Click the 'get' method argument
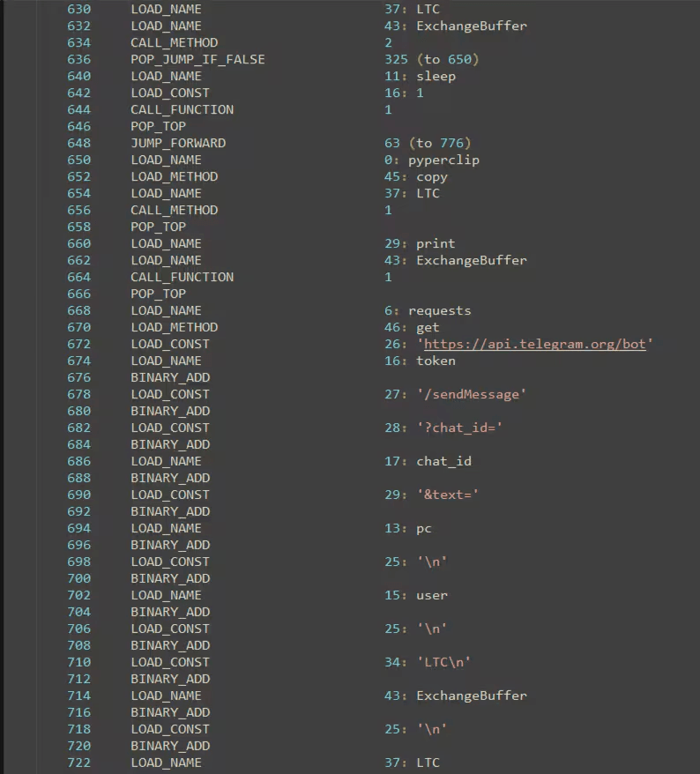This screenshot has width=700, height=774. (x=428, y=327)
